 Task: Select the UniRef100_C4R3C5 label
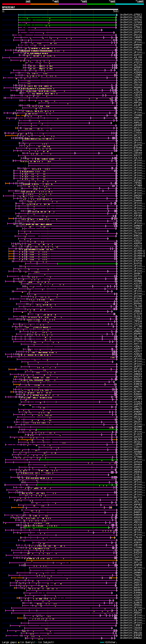[131, 95]
